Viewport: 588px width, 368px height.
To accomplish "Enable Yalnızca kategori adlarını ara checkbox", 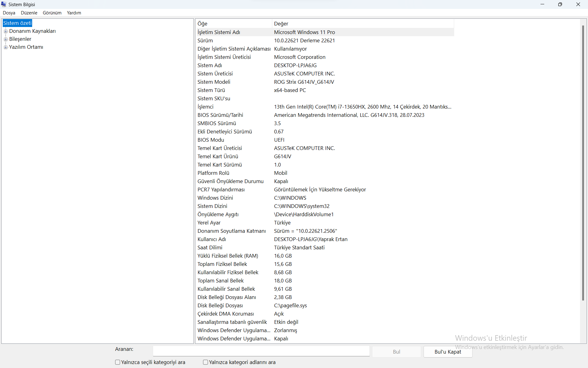I will [x=205, y=362].
